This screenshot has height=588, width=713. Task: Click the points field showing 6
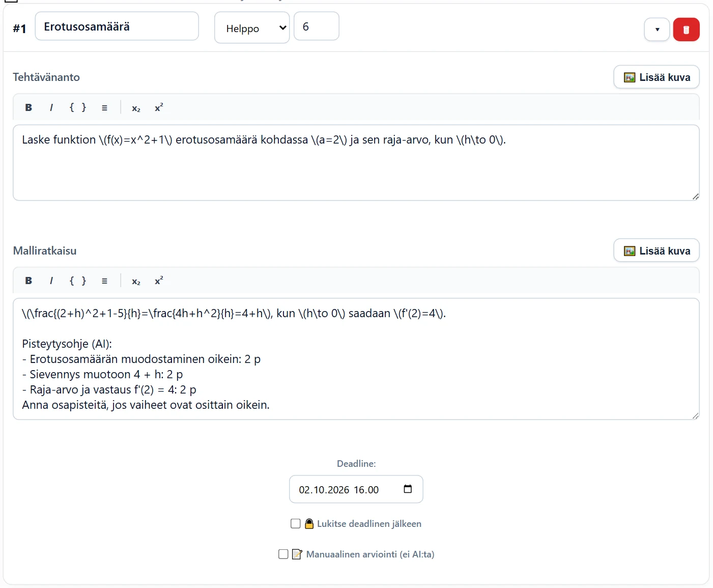coord(317,26)
